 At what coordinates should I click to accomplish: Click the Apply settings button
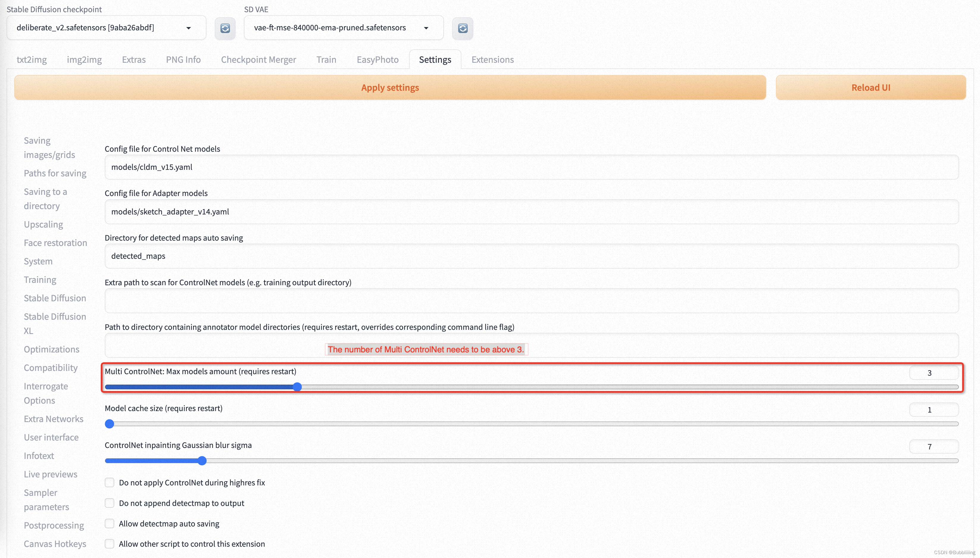tap(390, 87)
